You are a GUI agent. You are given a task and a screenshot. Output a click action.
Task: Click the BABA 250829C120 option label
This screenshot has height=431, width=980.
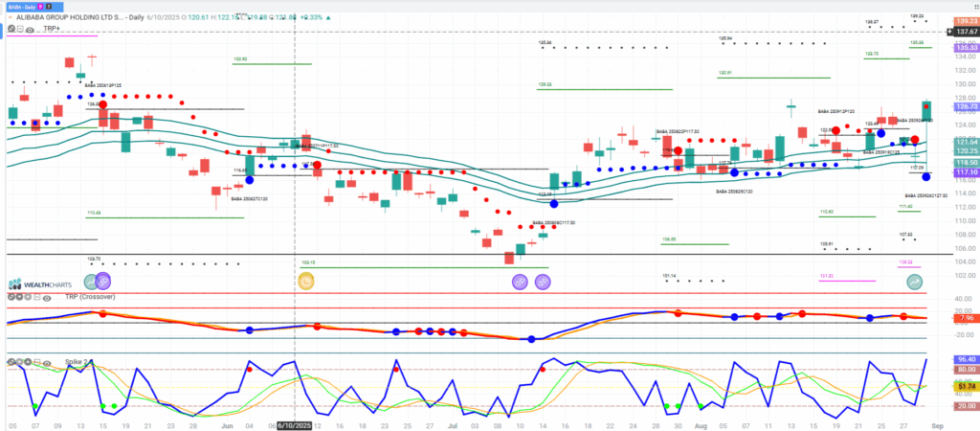734,191
